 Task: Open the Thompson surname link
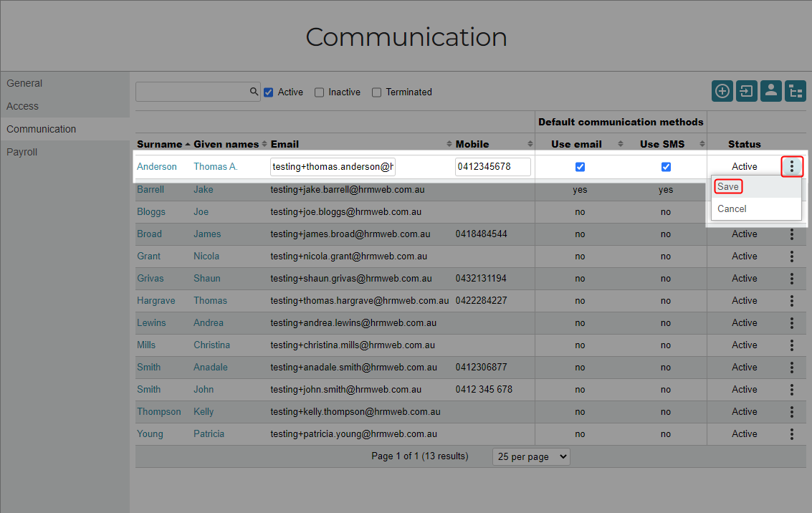pyautogui.click(x=159, y=411)
